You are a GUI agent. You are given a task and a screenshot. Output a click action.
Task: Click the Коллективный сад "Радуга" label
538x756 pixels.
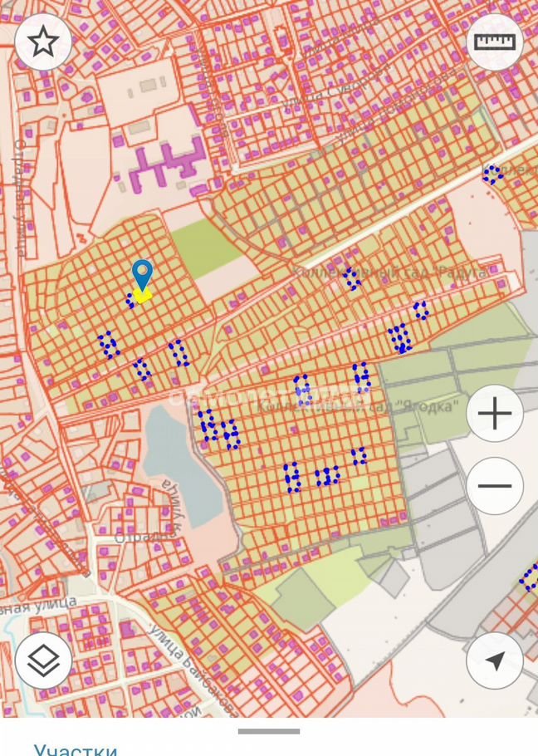[x=390, y=271]
